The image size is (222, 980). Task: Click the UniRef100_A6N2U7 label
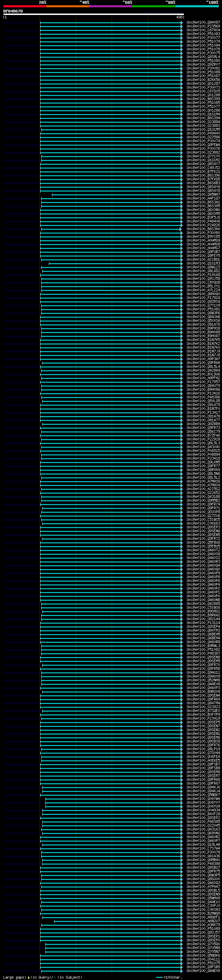203,921
